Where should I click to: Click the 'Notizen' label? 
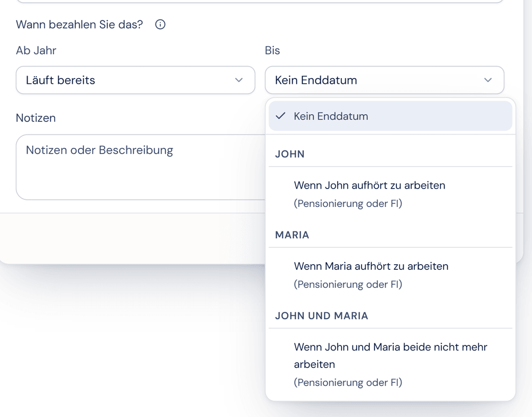pyautogui.click(x=36, y=118)
